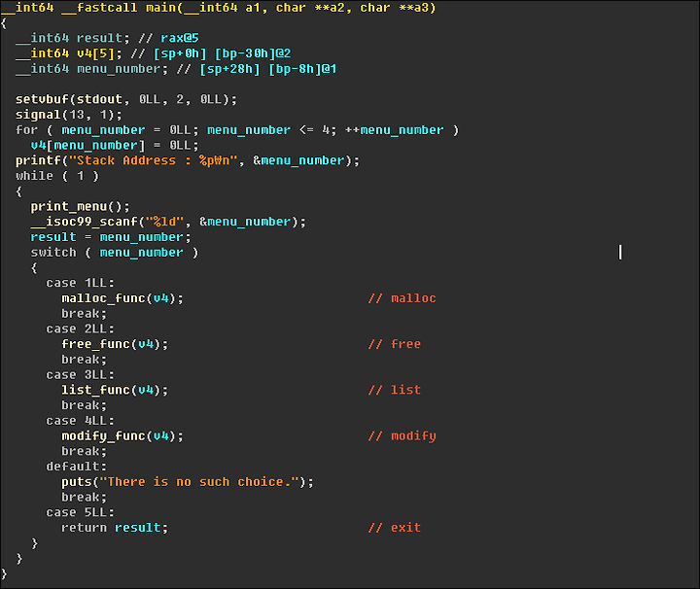This screenshot has height=589, width=700.
Task: Click the rax@5 comment
Action: point(180,38)
